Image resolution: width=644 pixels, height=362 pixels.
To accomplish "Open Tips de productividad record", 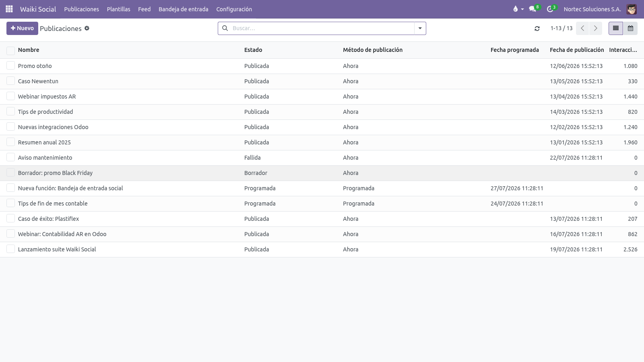I will 45,112.
